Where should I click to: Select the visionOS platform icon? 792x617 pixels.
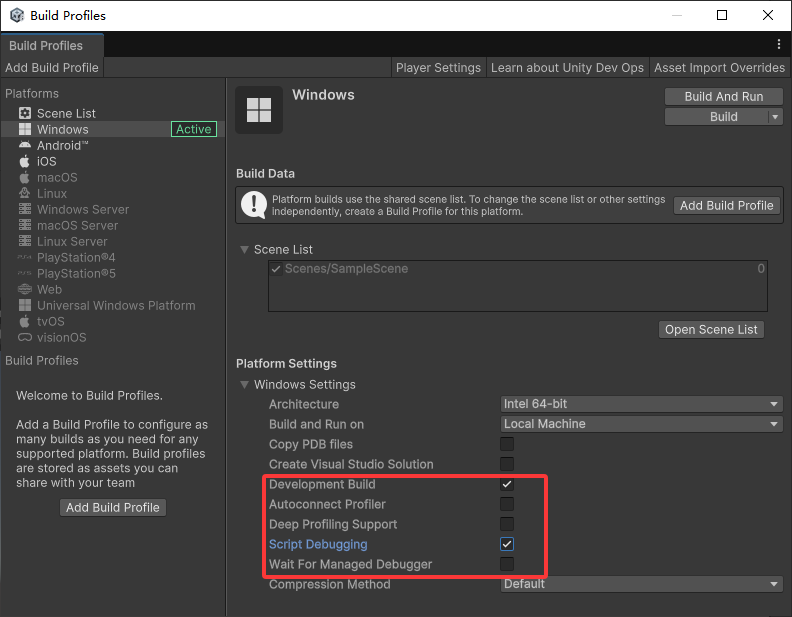(x=25, y=337)
